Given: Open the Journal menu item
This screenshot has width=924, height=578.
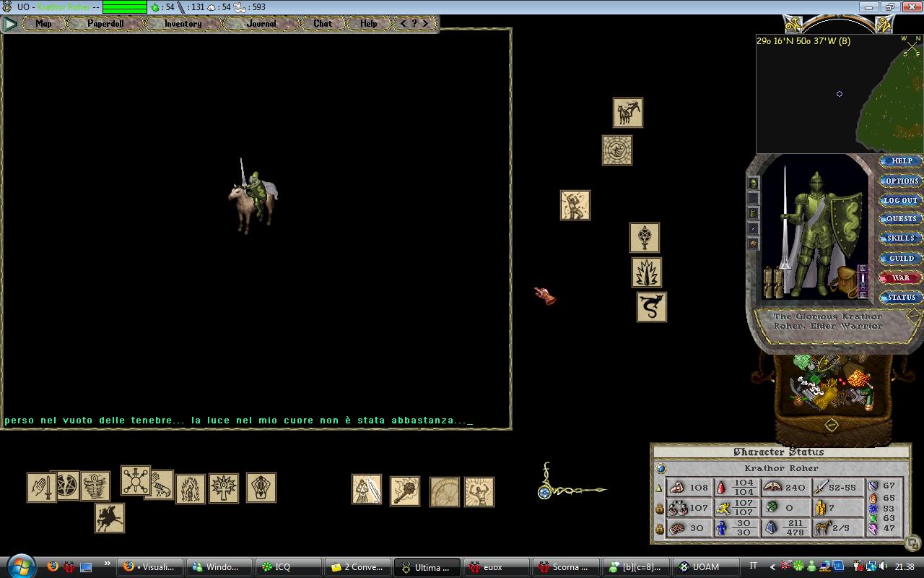Looking at the screenshot, I should pos(261,24).
